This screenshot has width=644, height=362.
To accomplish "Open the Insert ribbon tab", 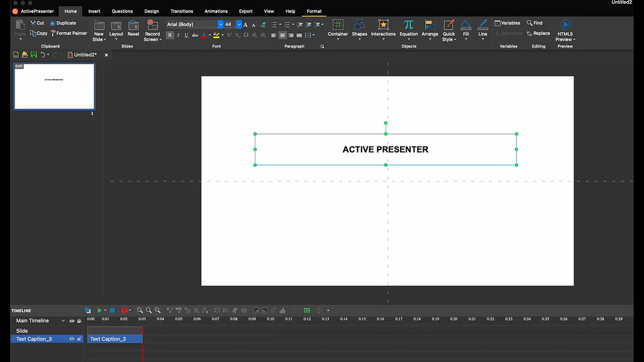I will 94,11.
